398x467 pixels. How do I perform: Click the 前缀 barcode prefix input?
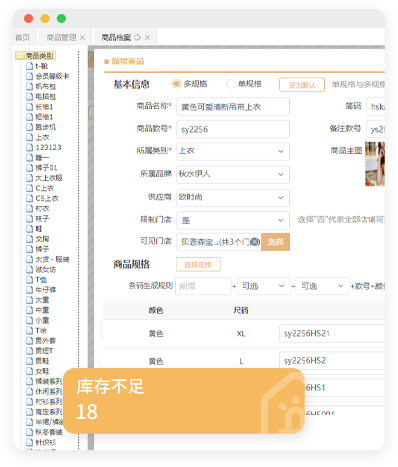pyautogui.click(x=203, y=286)
